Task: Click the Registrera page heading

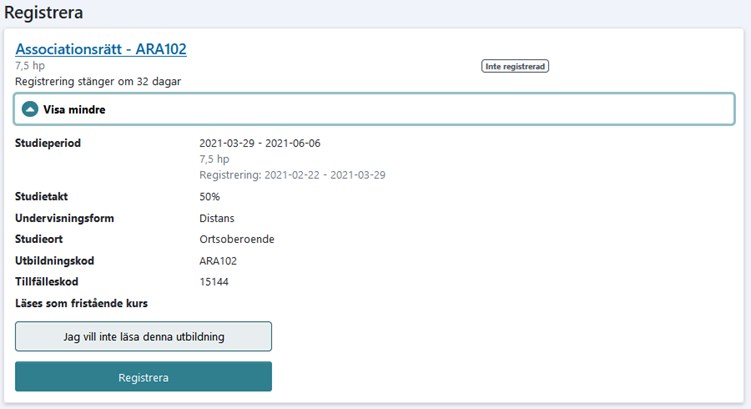Action: 44,13
